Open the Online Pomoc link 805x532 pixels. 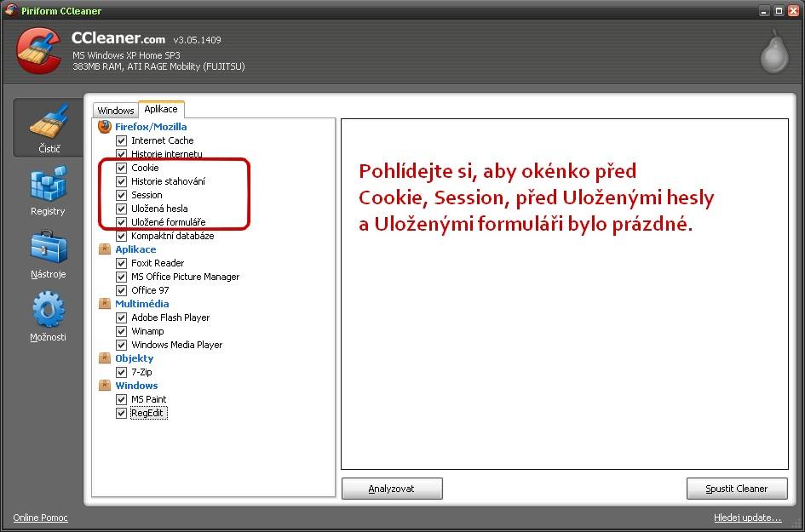pos(41,518)
